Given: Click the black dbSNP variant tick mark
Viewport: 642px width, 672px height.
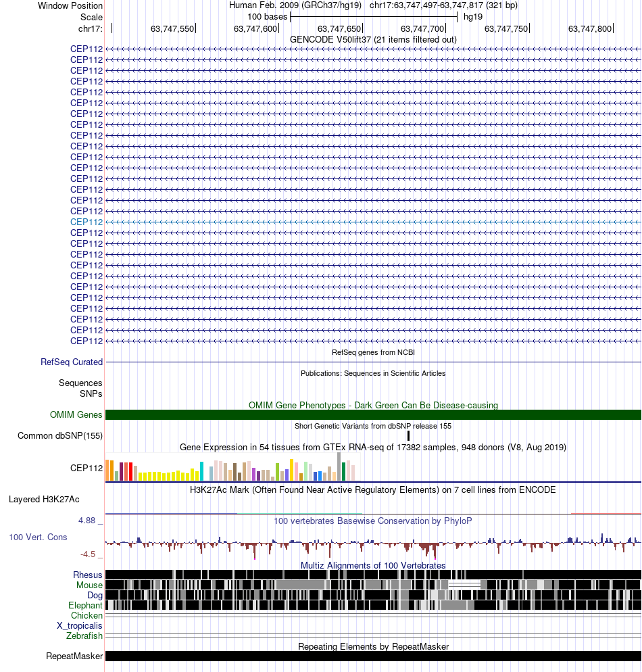Looking at the screenshot, I should [409, 436].
